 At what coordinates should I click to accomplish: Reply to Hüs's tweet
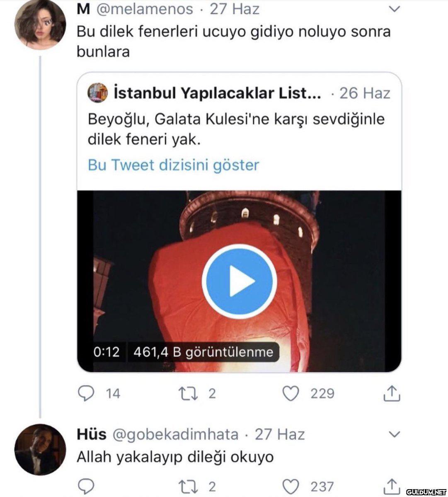(x=86, y=486)
